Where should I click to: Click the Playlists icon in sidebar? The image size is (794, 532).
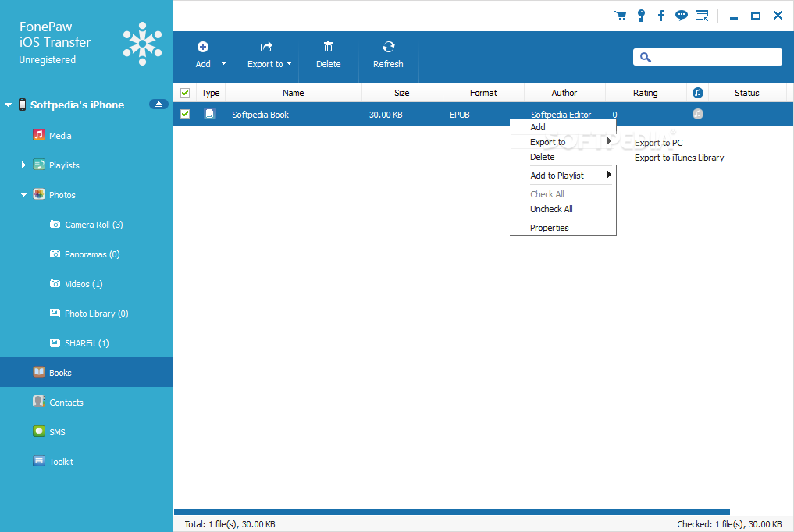tap(38, 165)
